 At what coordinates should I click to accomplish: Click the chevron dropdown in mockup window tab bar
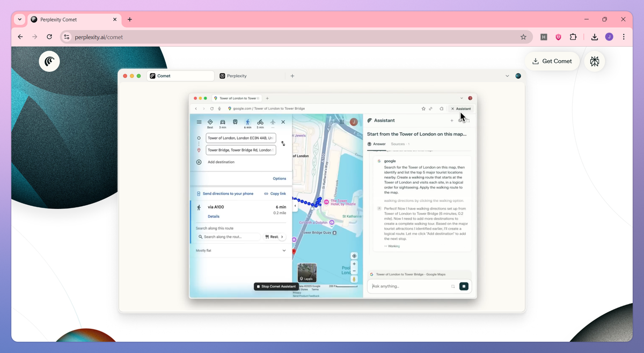pos(508,76)
